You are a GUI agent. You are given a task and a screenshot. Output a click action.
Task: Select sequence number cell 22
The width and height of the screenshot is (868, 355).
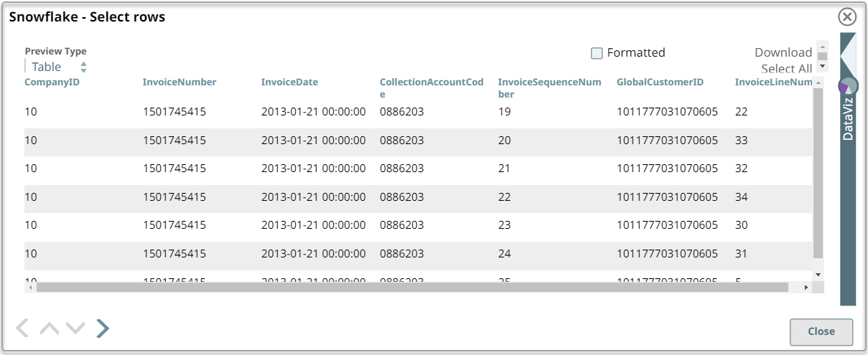[x=505, y=197]
